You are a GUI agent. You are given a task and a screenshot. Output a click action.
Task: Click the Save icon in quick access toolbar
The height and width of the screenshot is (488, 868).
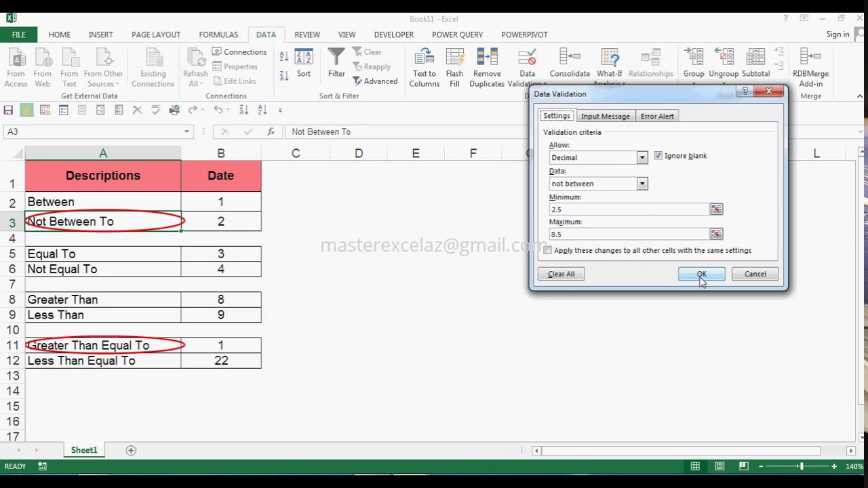tap(8, 110)
